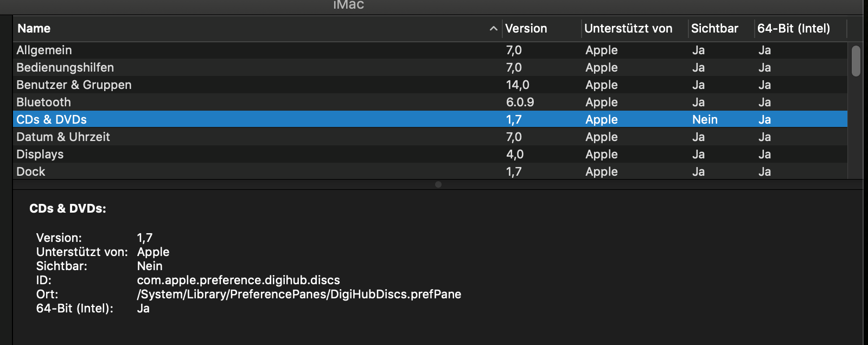Screen dimensions: 868x345
Task: Select the Datum & Uhrzeit row
Action: pos(63,137)
